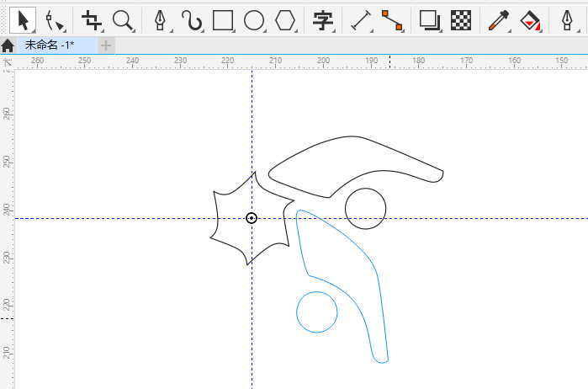The image size is (588, 389).
Task: Click the ruler origin corner icon
Action: (x=7, y=62)
